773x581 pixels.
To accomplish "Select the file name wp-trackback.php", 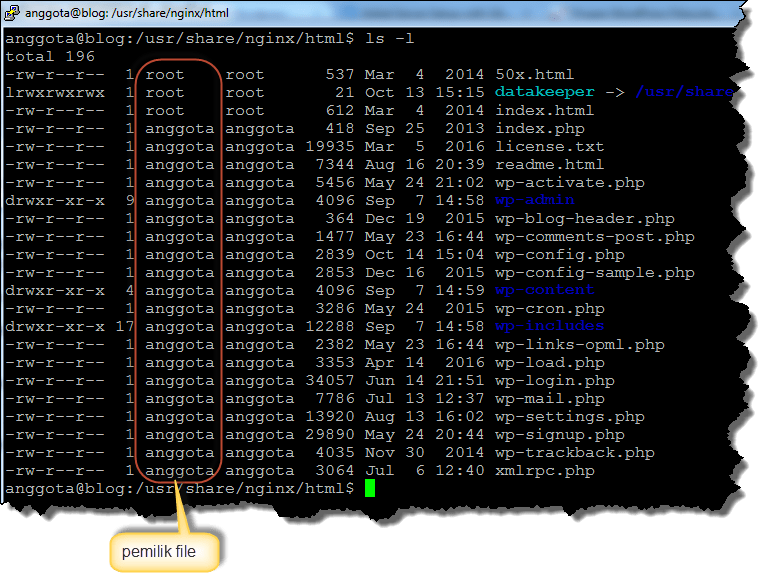I will (575, 453).
